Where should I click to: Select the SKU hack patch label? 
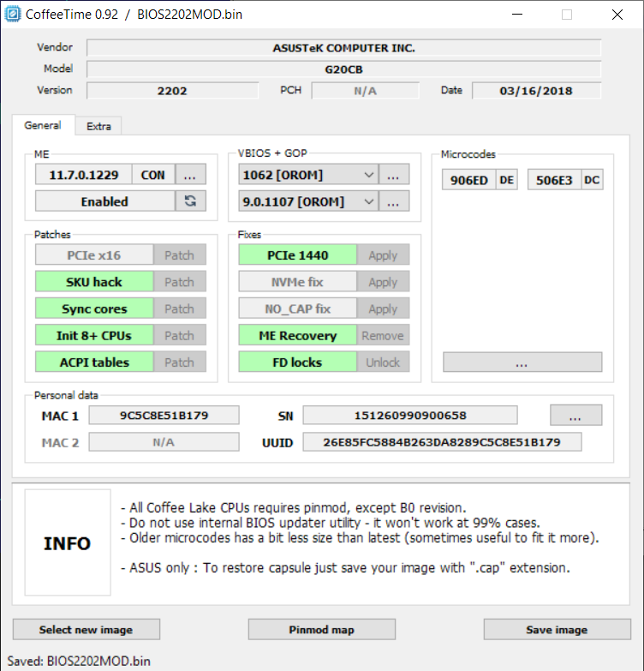coord(94,282)
